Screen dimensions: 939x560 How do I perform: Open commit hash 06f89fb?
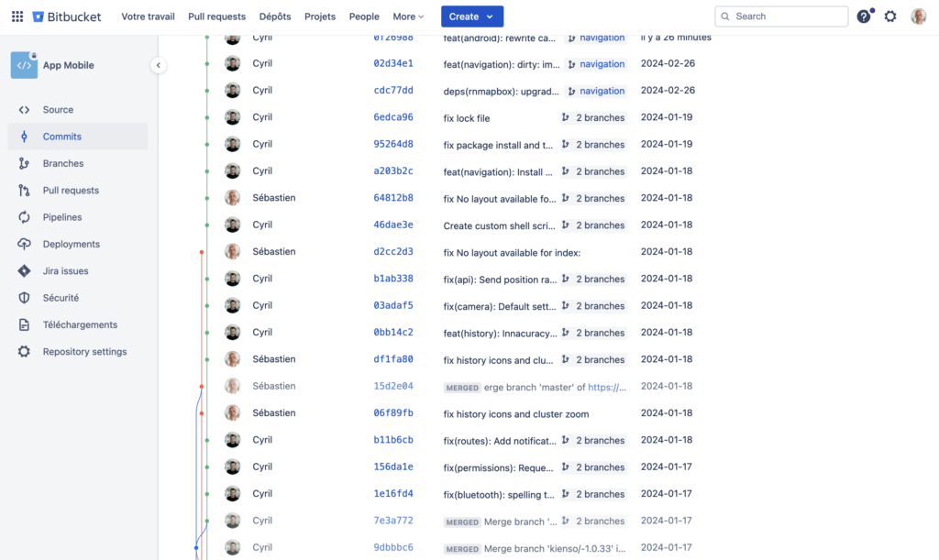click(x=393, y=413)
